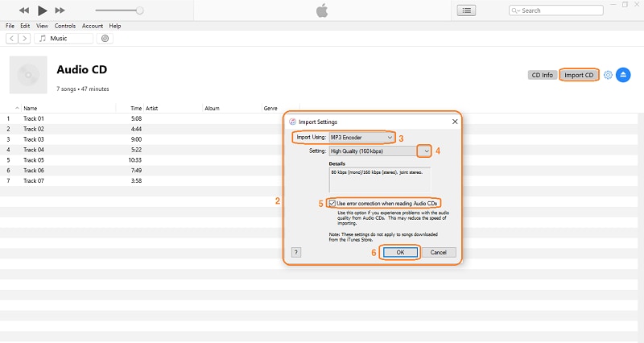
Task: Click the Apple logo in the toolbar
Action: (x=322, y=10)
